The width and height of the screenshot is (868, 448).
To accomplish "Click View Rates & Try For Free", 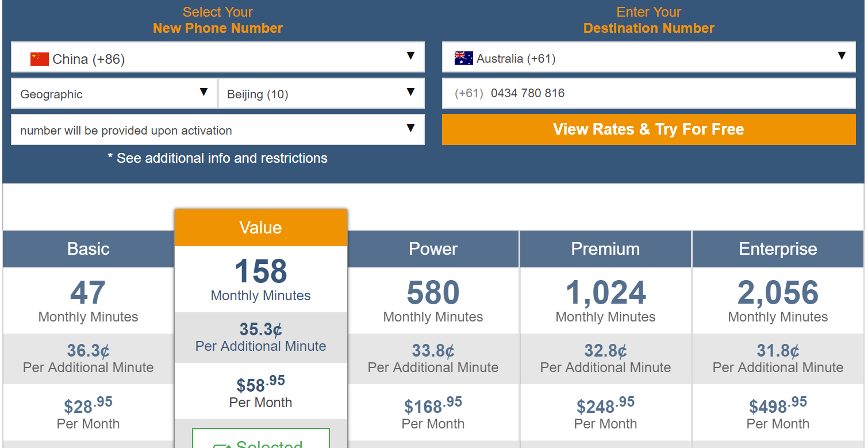I will coord(649,129).
